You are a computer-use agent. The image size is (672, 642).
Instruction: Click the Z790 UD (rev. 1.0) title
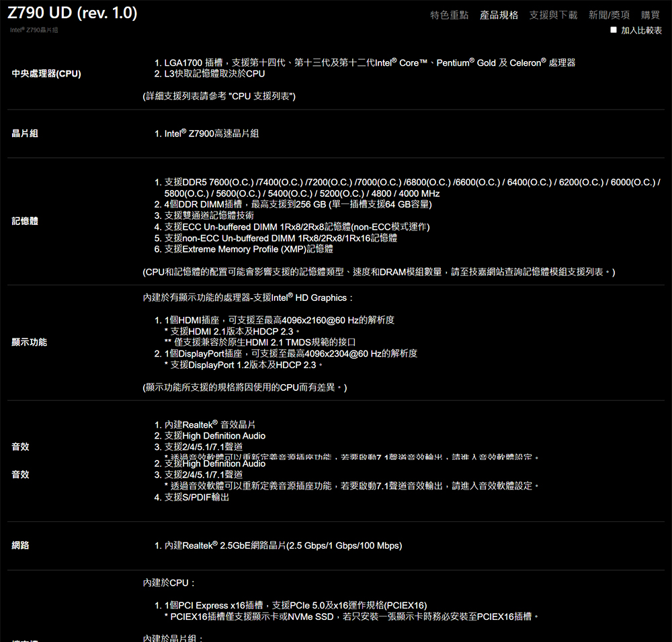point(73,13)
